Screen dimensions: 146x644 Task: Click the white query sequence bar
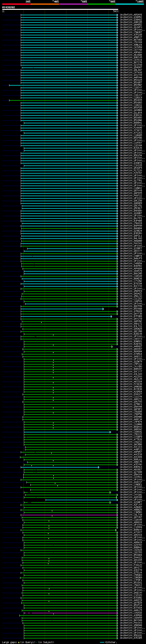click(60, 9)
